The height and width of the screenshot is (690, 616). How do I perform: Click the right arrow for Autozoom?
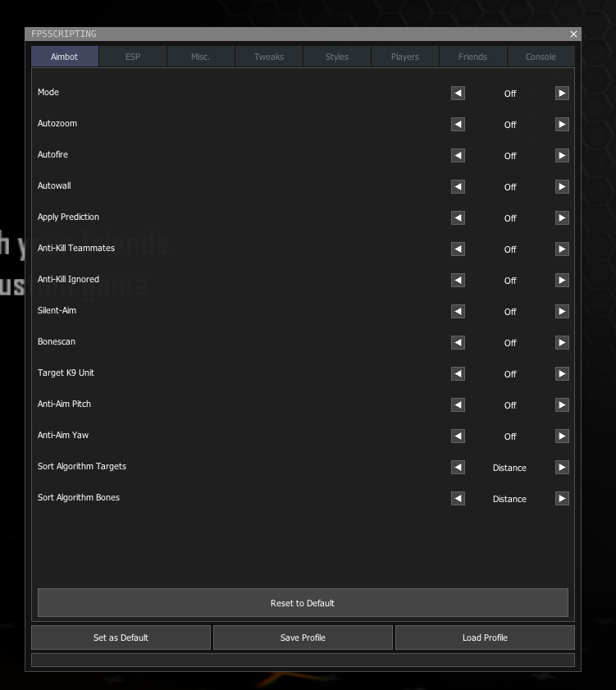point(562,125)
